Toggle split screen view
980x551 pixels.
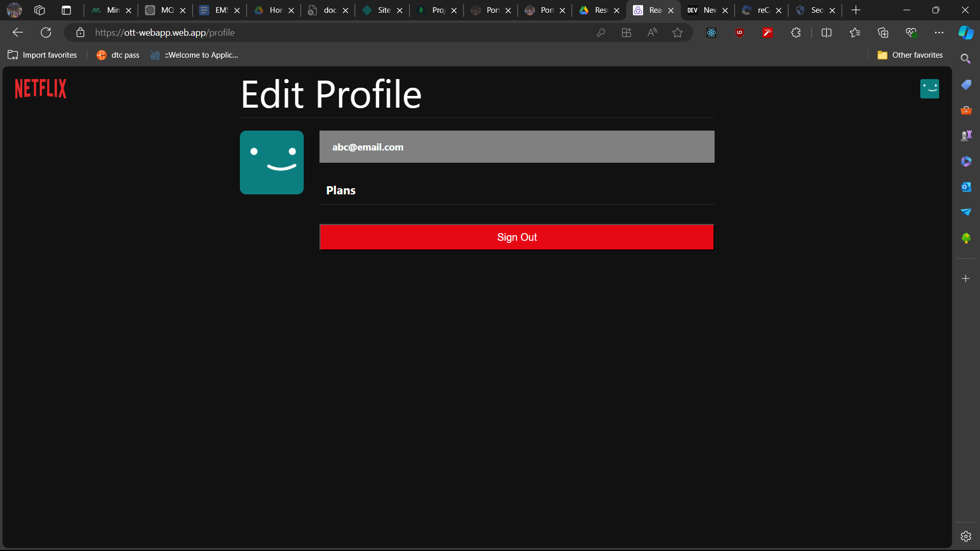pyautogui.click(x=826, y=33)
